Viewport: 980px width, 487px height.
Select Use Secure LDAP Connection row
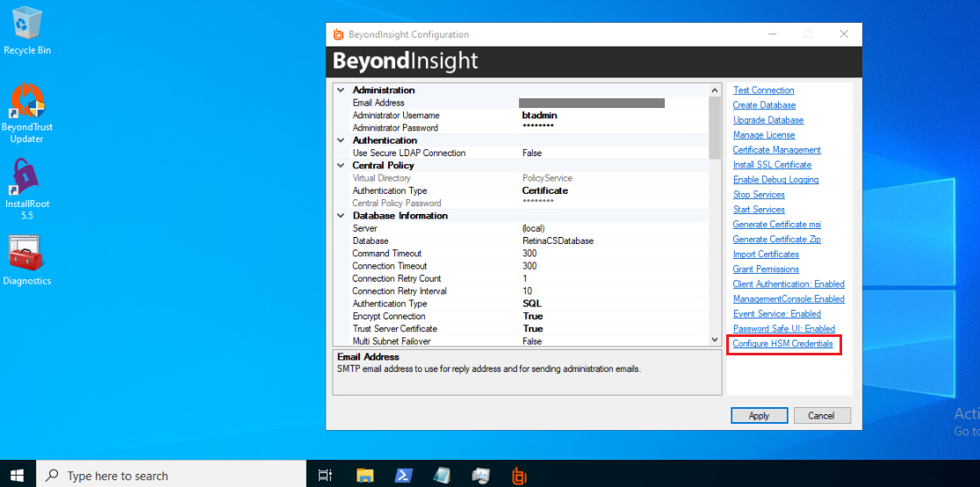click(530, 153)
